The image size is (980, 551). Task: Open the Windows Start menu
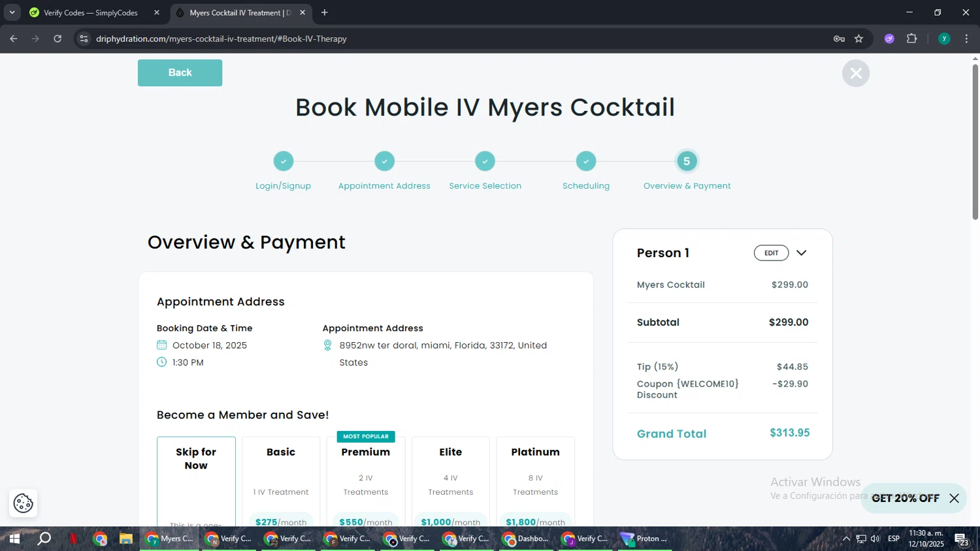click(14, 539)
